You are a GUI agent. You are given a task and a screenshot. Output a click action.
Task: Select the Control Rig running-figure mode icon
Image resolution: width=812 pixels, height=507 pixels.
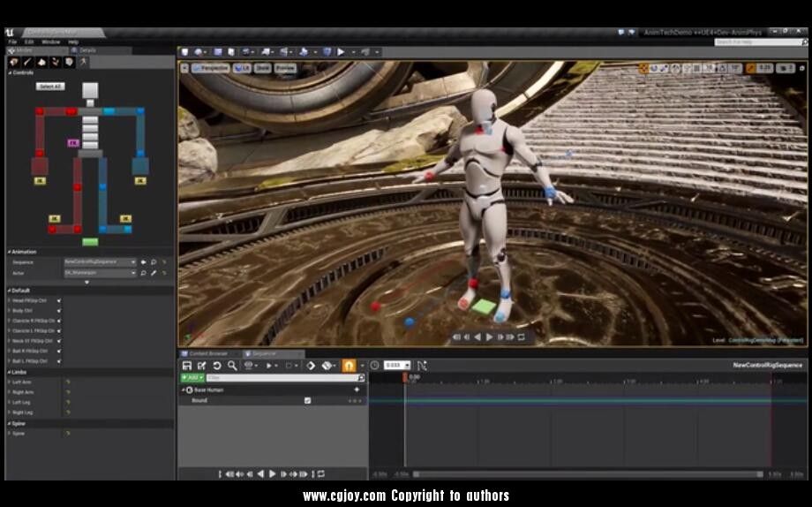pyautogui.click(x=83, y=62)
